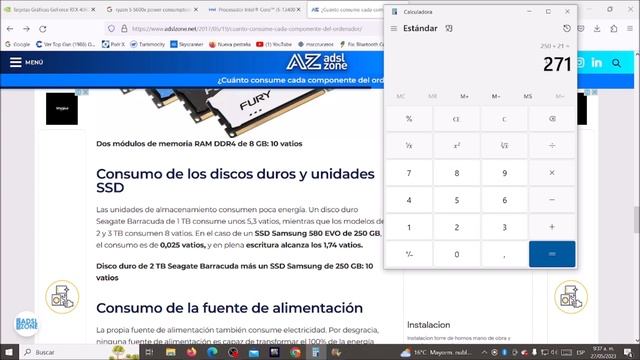Click the C clear key

pos(504,119)
